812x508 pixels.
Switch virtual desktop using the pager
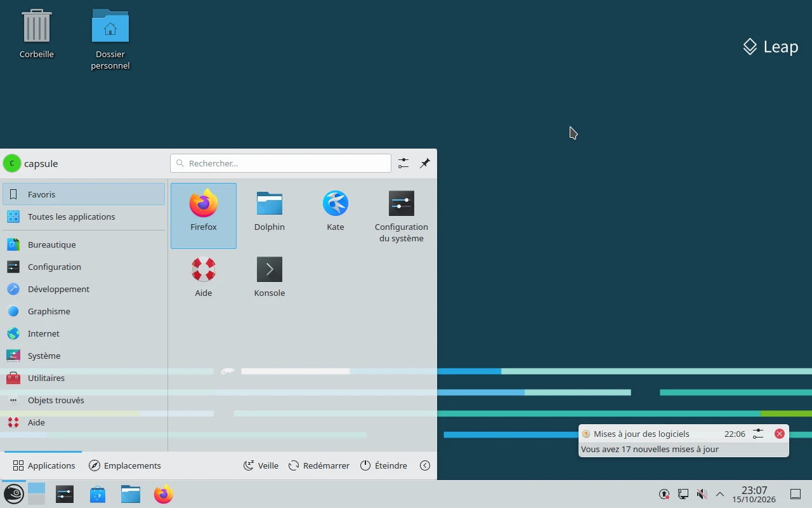37,494
